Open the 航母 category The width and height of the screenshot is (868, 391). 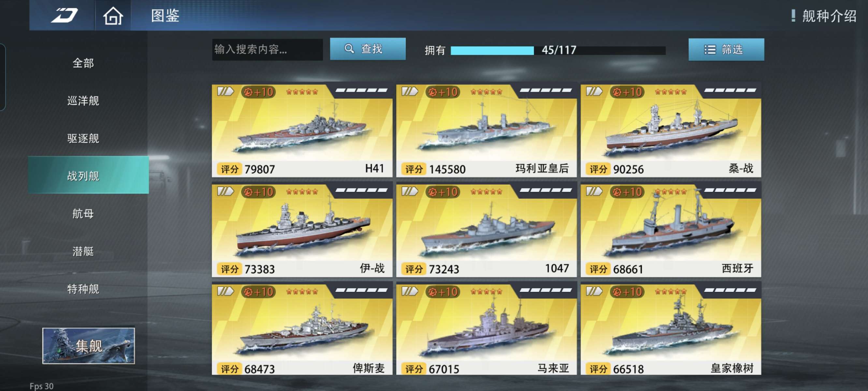coord(83,214)
